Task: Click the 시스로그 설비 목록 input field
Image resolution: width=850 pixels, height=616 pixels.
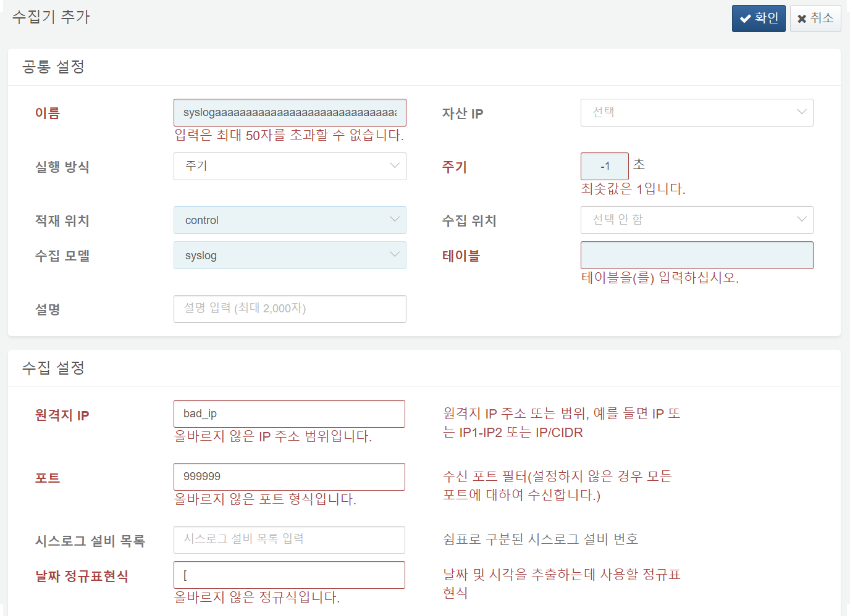Action: (x=289, y=539)
